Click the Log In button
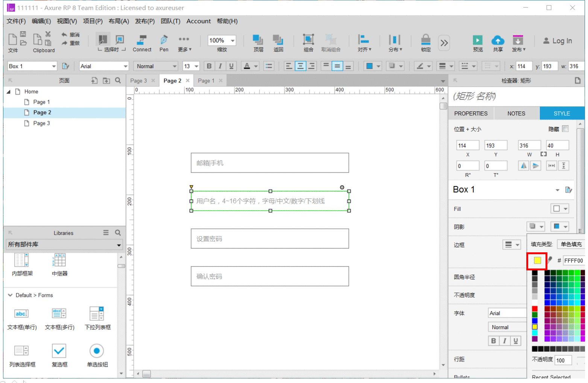Screen dimensions: 588x383 [557, 41]
